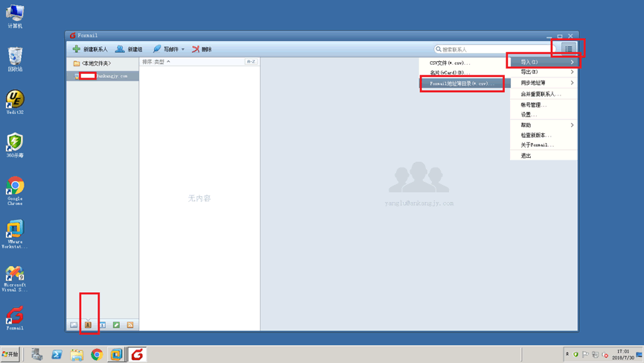This screenshot has width=644, height=363.
Task: Click the main menu list icon
Action: click(568, 49)
